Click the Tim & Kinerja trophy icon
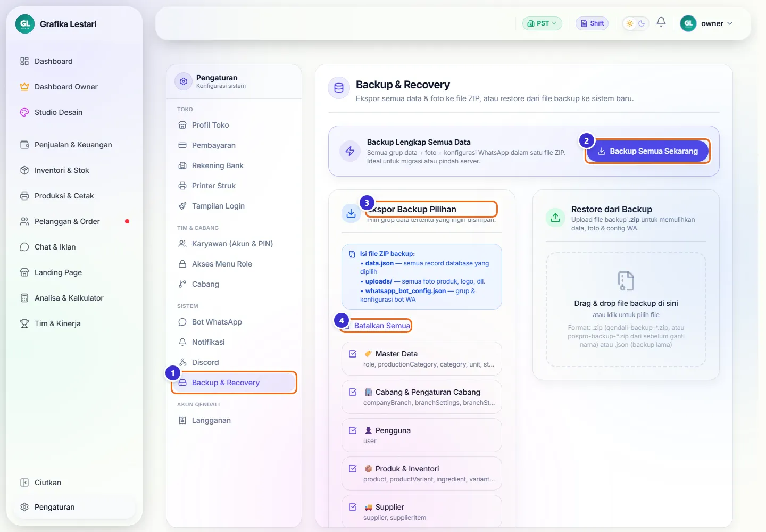The width and height of the screenshot is (766, 532). click(24, 323)
